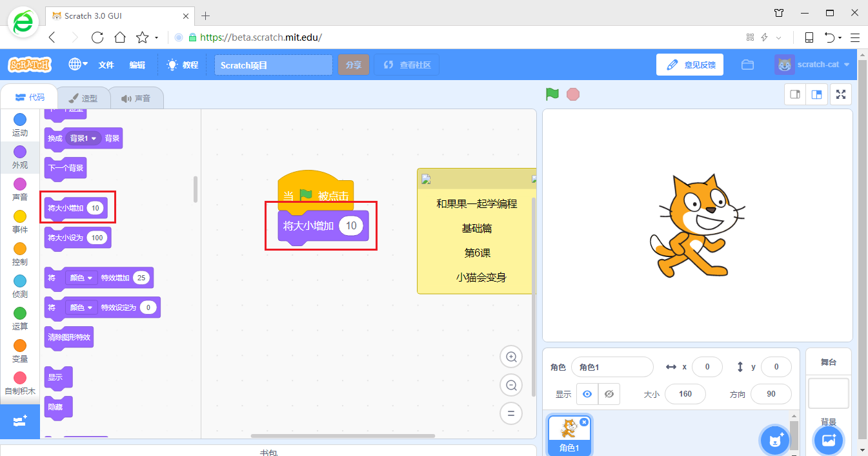Open the 文件 menu
Image resolution: width=868 pixels, height=456 pixels.
pos(106,65)
